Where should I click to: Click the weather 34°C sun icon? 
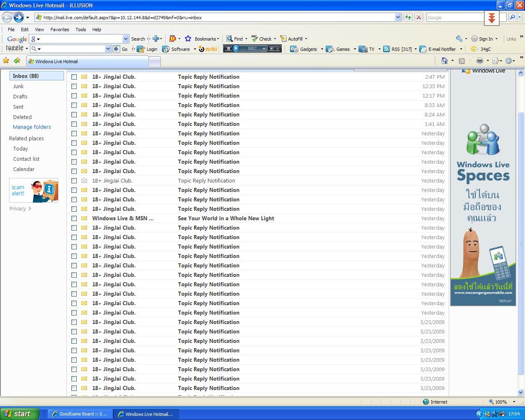point(474,49)
